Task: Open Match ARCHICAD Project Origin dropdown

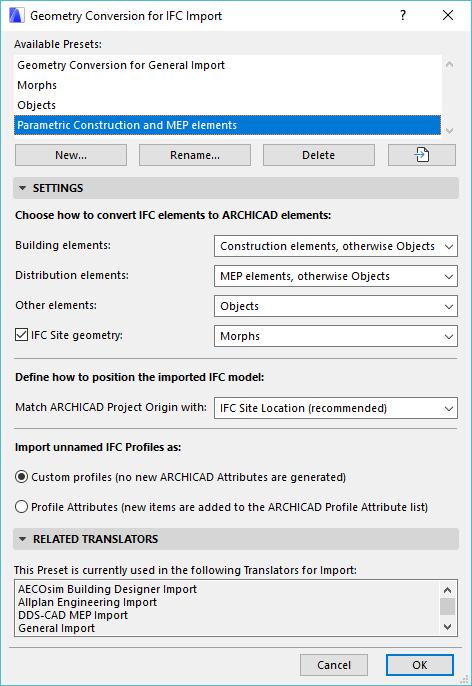Action: [x=336, y=408]
